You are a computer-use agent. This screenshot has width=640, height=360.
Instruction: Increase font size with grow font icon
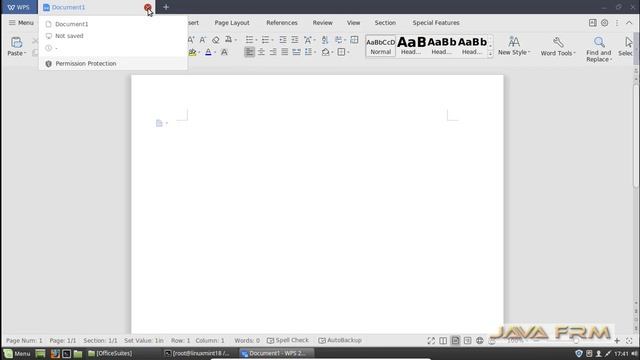point(191,40)
